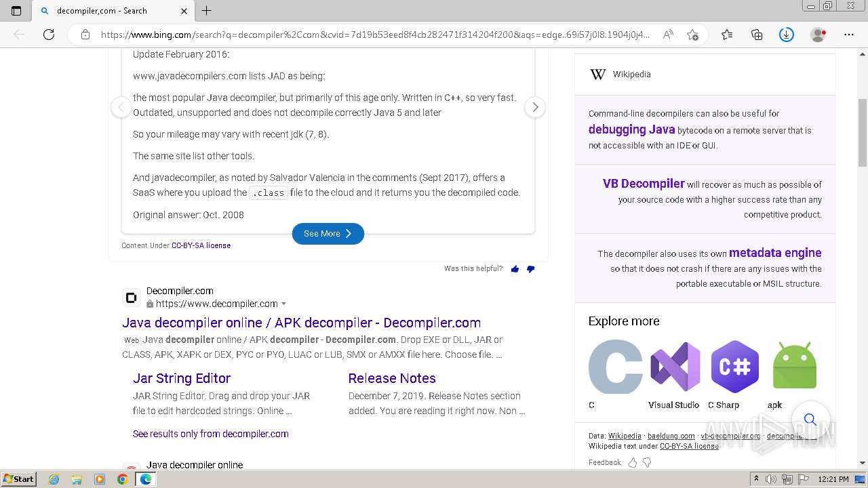Select the apk Android thumbnail
This screenshot has height=488, width=868.
point(795,367)
